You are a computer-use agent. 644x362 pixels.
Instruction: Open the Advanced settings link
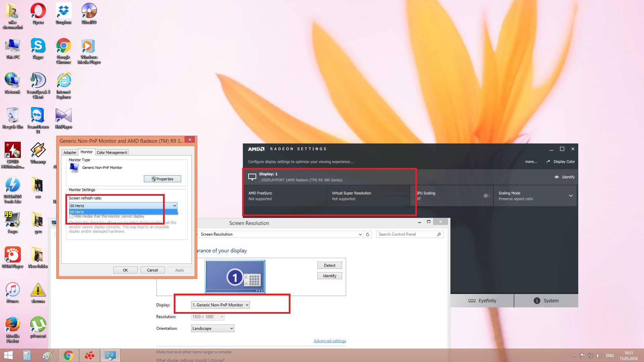[329, 341]
